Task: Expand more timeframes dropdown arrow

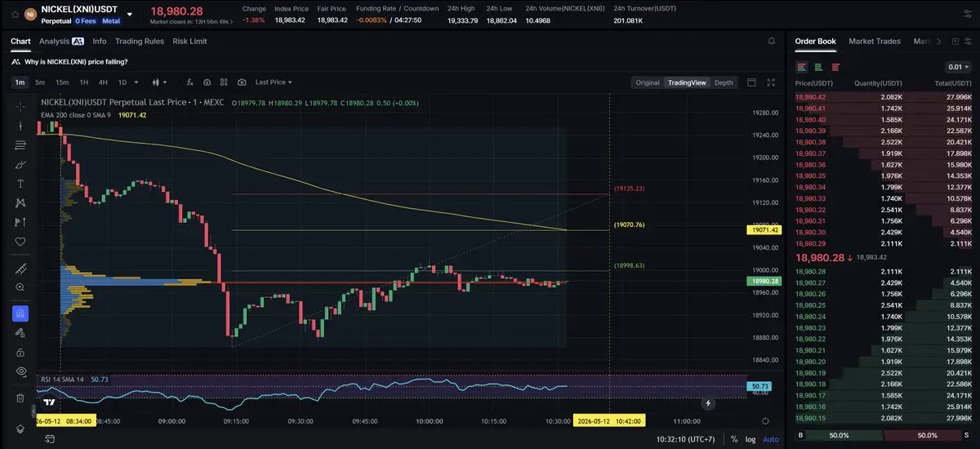Action: coord(136,82)
